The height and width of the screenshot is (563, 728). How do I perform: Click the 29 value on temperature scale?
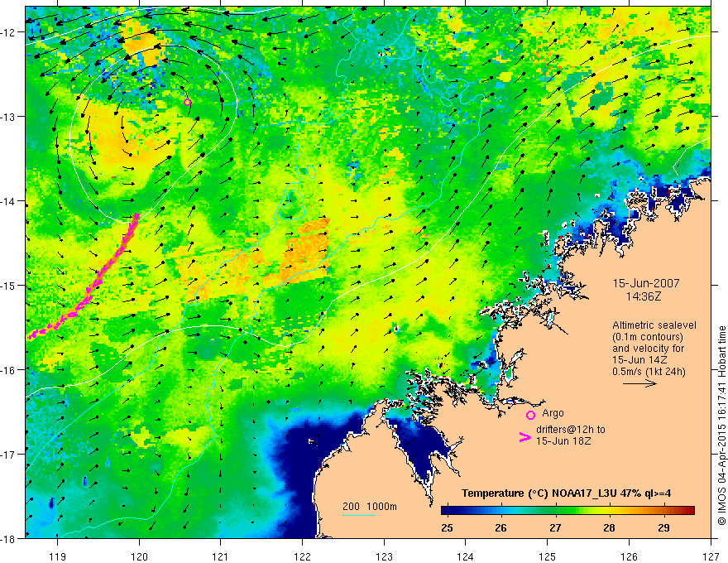point(663,528)
